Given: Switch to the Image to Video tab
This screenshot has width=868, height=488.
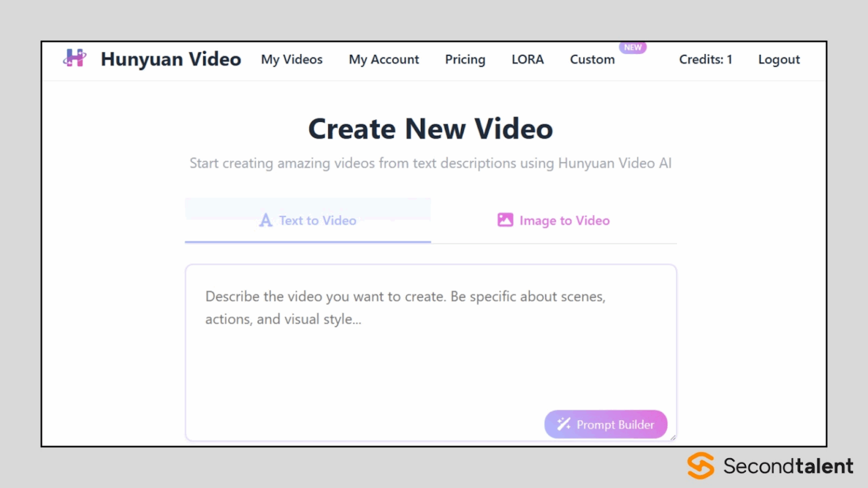Looking at the screenshot, I should (554, 220).
